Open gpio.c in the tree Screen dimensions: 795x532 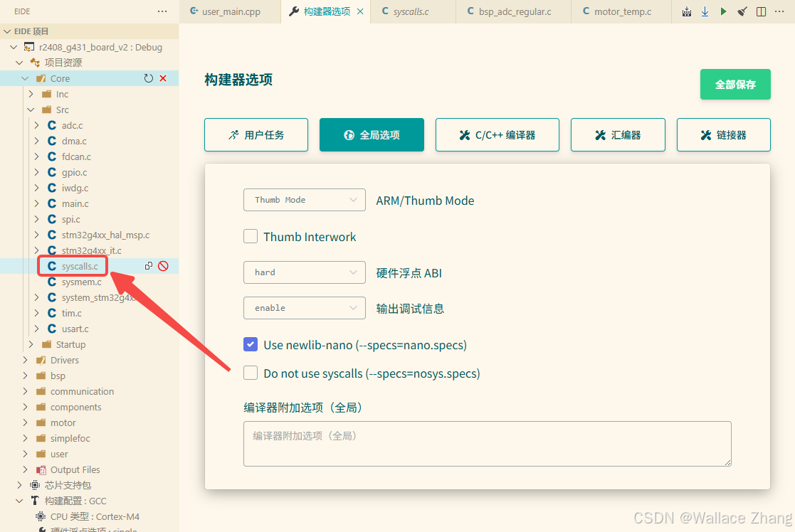pos(74,172)
